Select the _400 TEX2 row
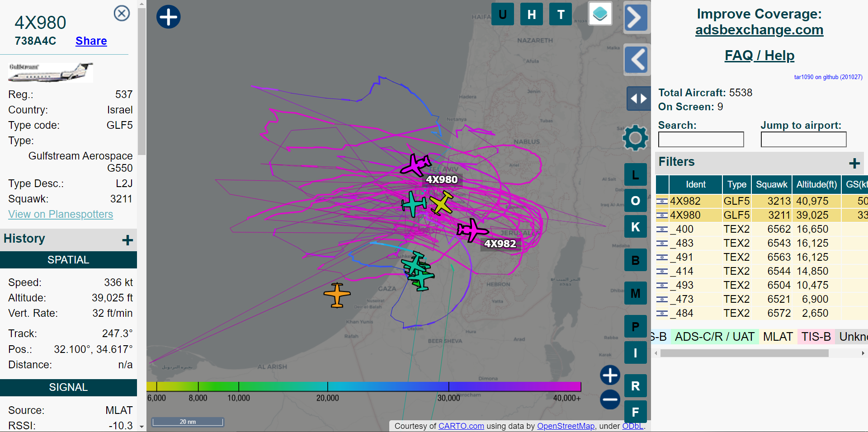Viewport: 868px width, 432px height. coord(762,229)
